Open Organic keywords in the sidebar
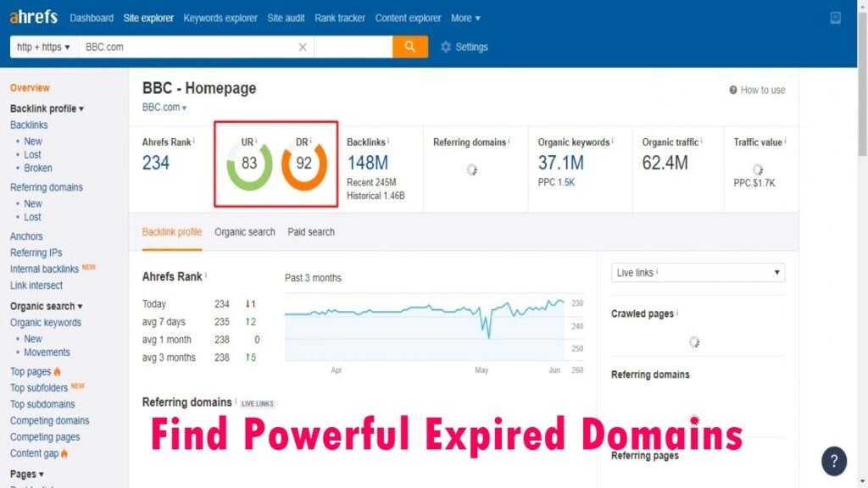Screen dimensions: 868x488 [46, 323]
